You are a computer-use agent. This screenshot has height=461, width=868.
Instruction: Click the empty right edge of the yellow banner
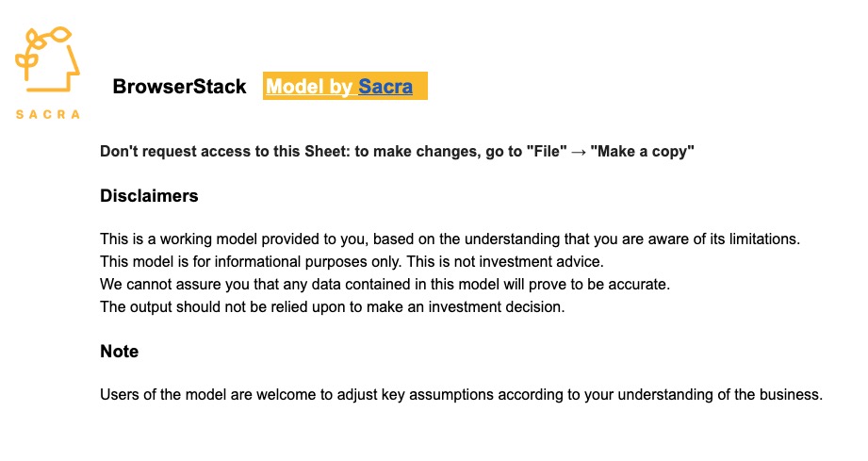coord(421,87)
